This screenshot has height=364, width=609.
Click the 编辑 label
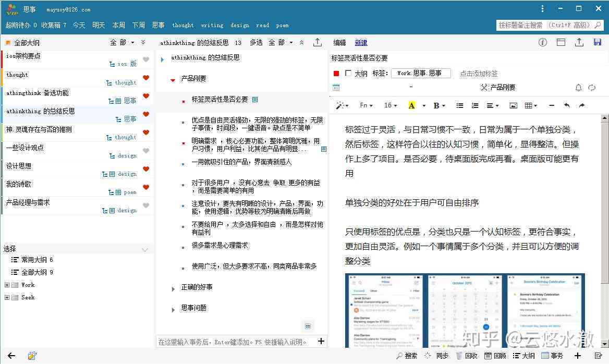(339, 43)
